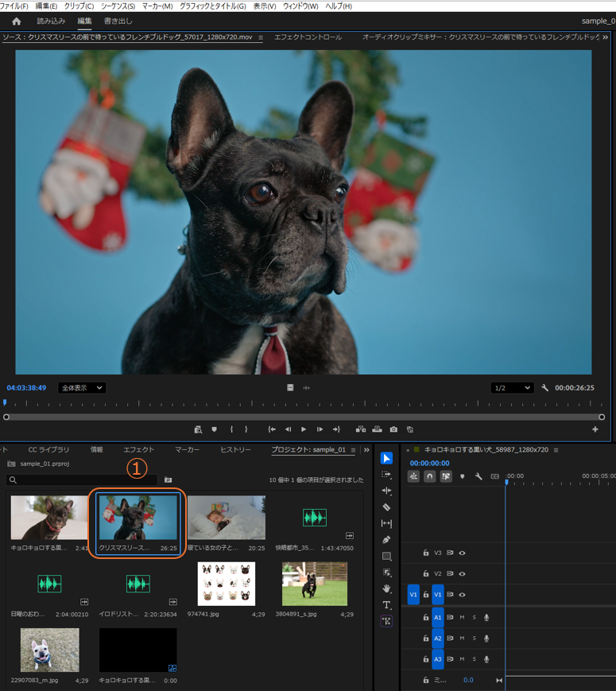Toggle the lock on track V3
Screen dimensions: 616x691
[426, 553]
